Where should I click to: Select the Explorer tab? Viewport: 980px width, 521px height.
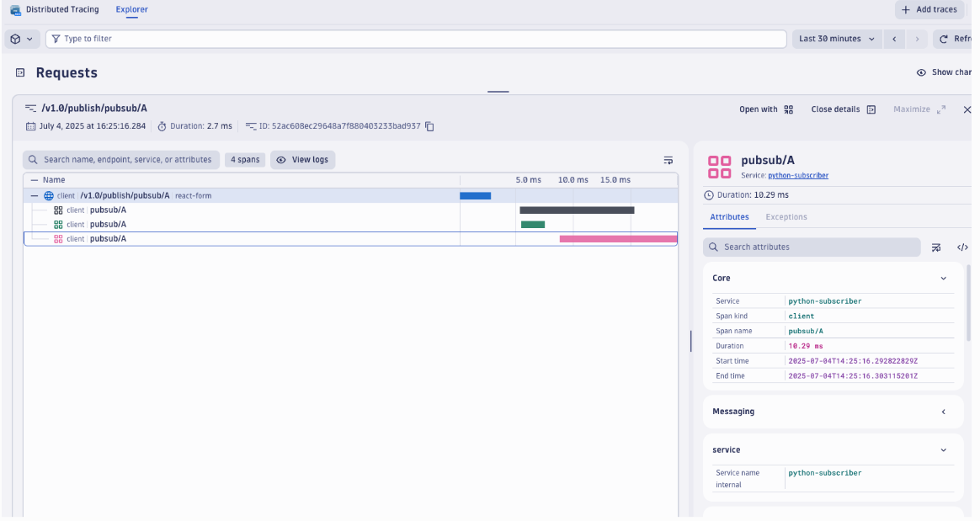[131, 9]
